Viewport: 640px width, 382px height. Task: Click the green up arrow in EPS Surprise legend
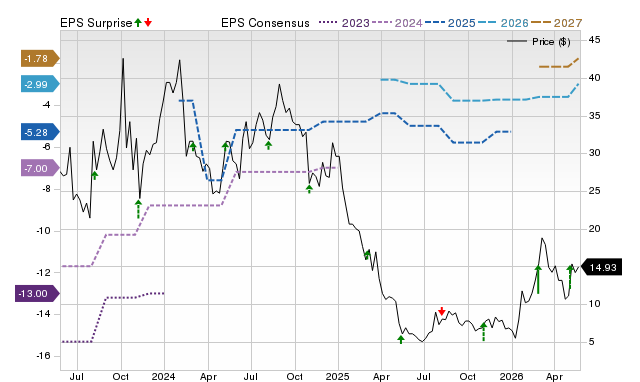(x=138, y=22)
